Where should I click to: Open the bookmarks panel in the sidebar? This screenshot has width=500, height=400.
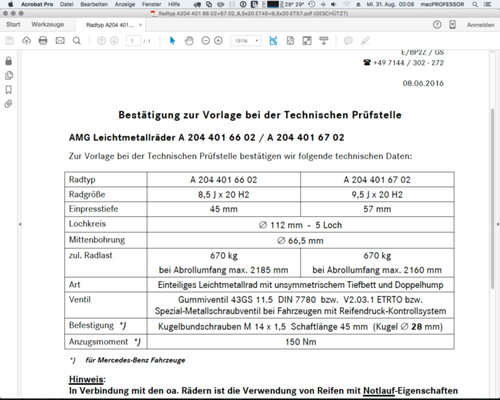point(9,90)
